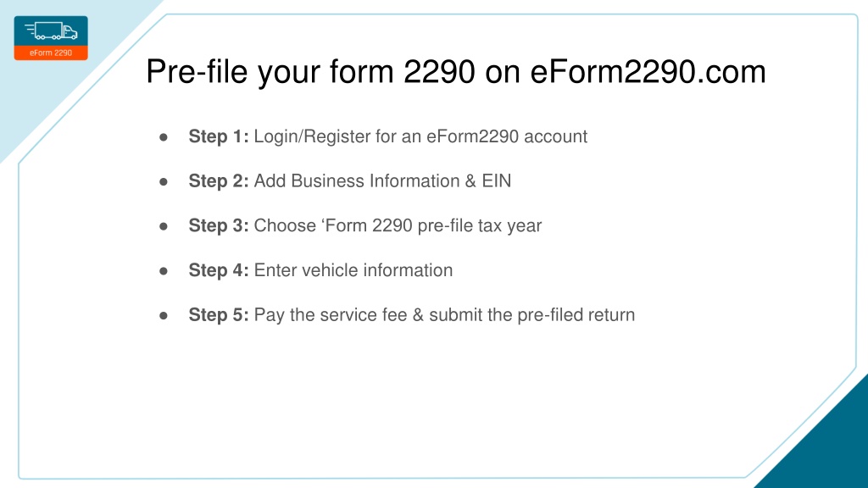The width and height of the screenshot is (868, 488).
Task: Click the orange eForm 2290 logo label
Action: tap(51, 53)
